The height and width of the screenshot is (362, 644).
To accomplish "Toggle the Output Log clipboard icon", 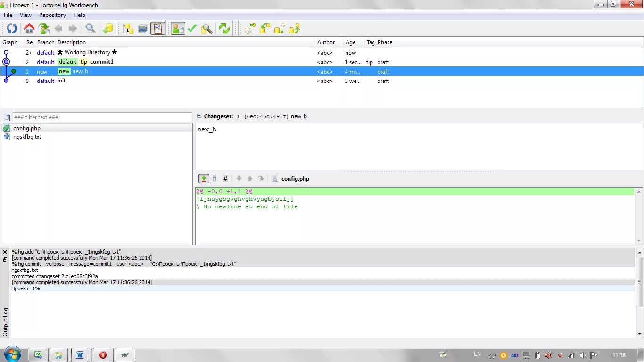I will click(157, 29).
